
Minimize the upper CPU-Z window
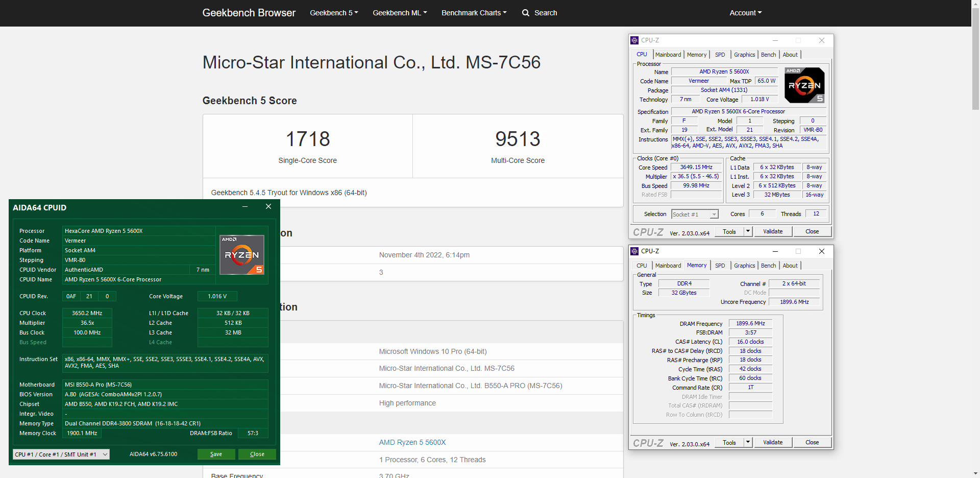pos(775,40)
